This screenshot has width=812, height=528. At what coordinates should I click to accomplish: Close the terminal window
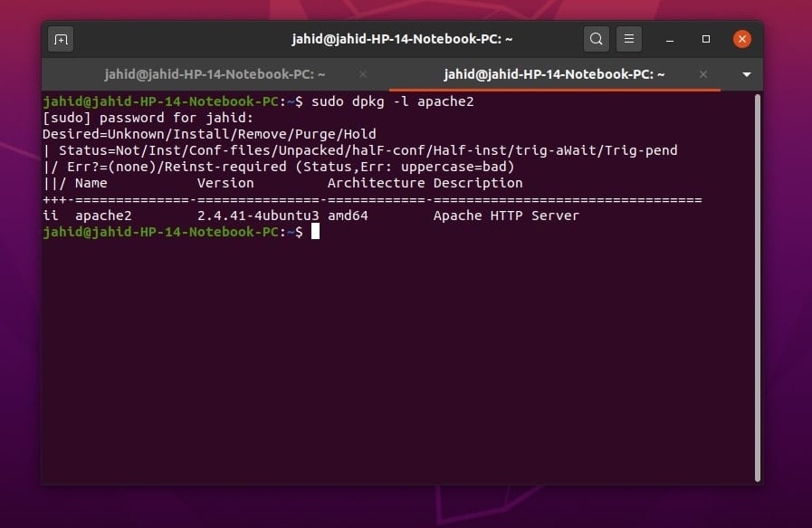[742, 39]
